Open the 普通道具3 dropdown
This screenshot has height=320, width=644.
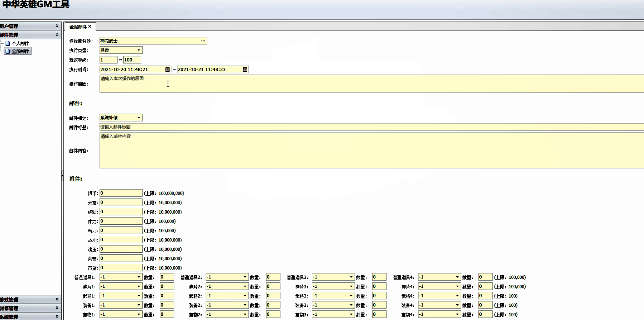[351, 277]
